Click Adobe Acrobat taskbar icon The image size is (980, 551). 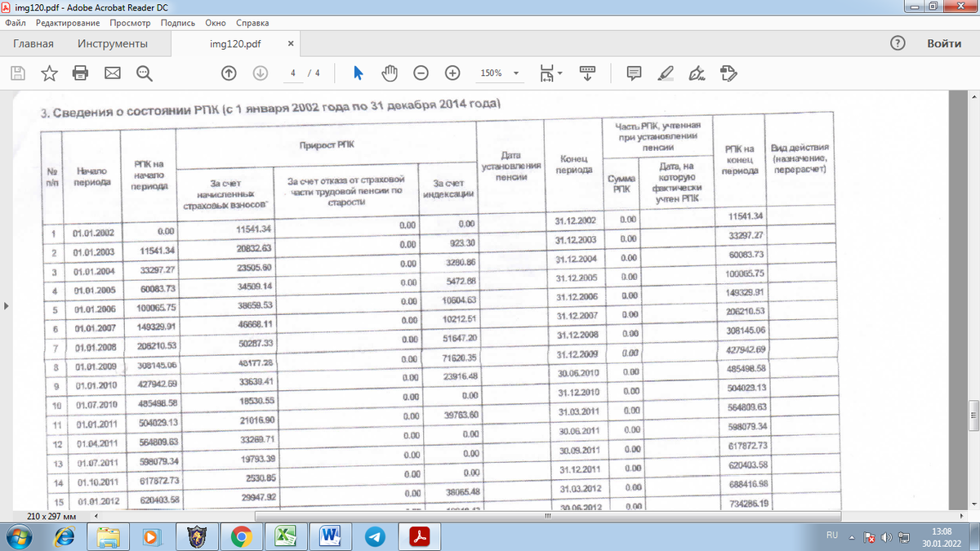click(419, 536)
